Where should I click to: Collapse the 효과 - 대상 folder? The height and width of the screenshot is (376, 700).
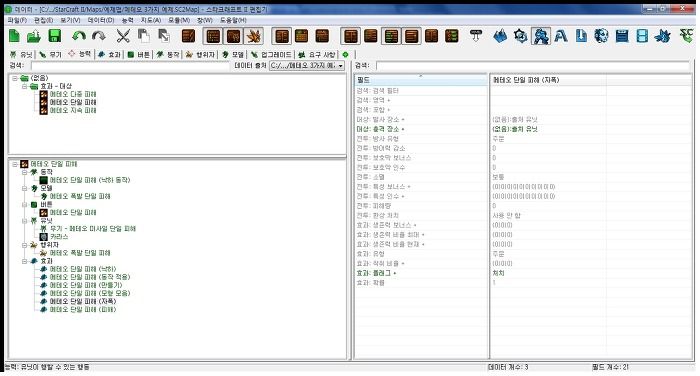[25, 86]
